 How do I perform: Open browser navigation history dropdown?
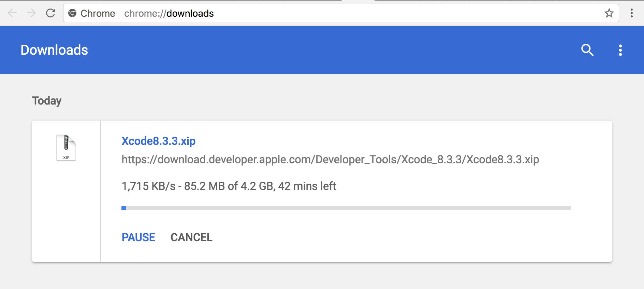[x=12, y=13]
